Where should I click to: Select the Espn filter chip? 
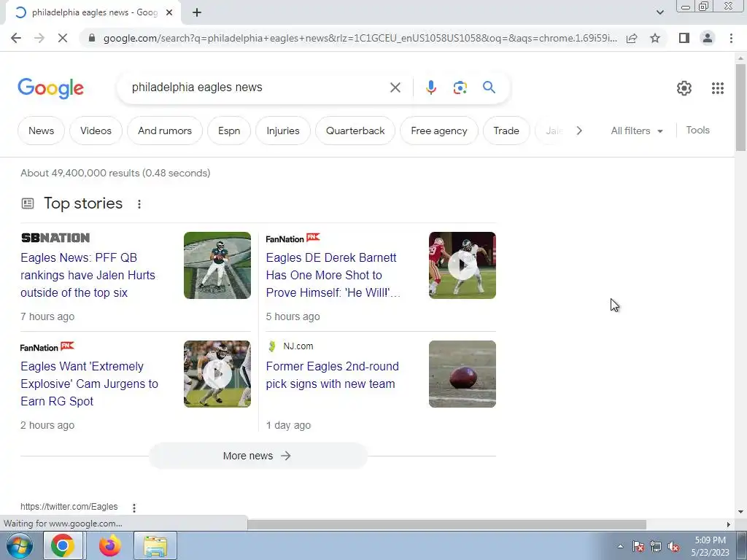click(x=229, y=131)
